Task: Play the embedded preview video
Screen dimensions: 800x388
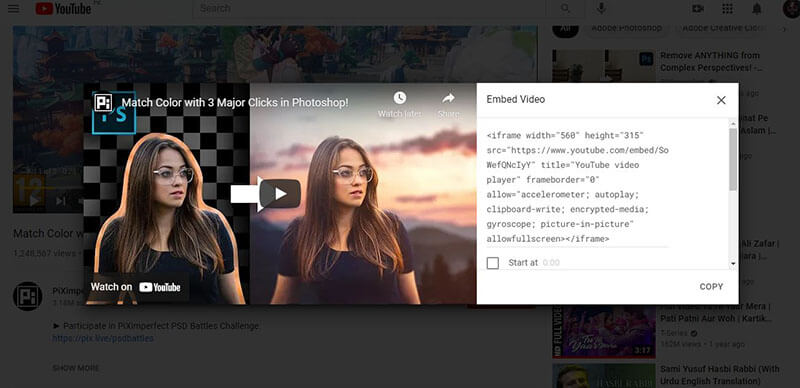Action: (x=280, y=193)
